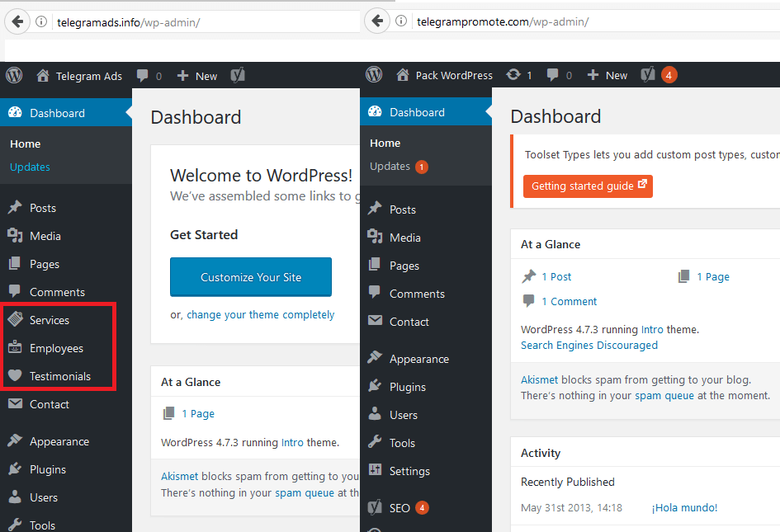The height and width of the screenshot is (532, 780).
Task: Open Updates submenu in the Telegram Ads sidebar
Action: pyautogui.click(x=30, y=167)
